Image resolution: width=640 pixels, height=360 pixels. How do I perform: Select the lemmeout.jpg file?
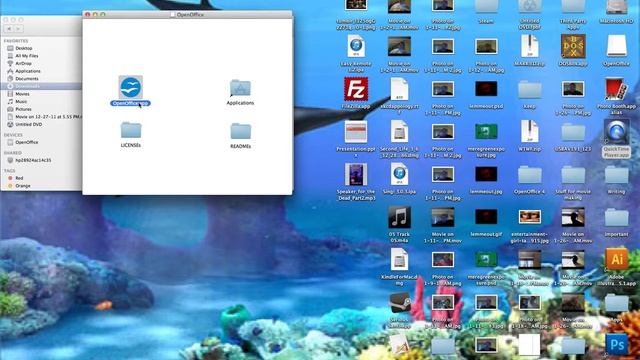(x=486, y=174)
